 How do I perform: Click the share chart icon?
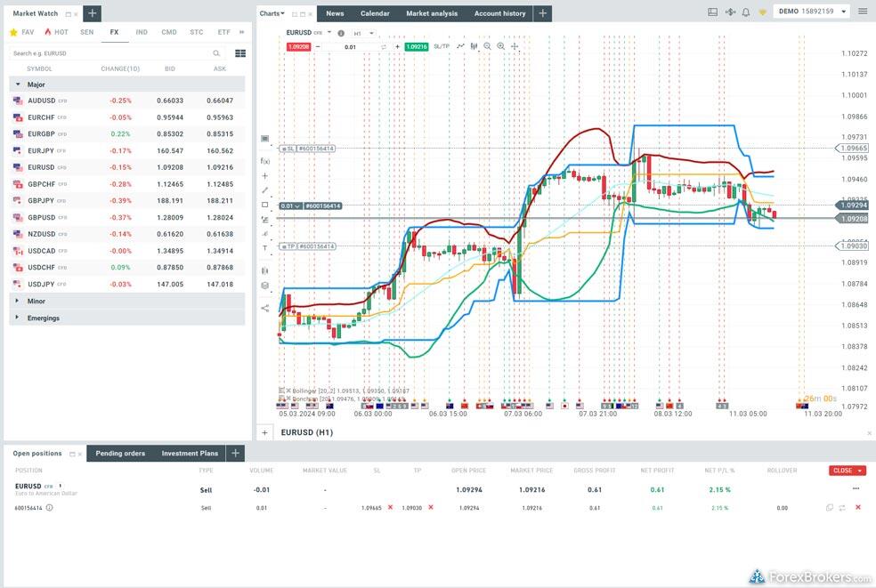(264, 309)
